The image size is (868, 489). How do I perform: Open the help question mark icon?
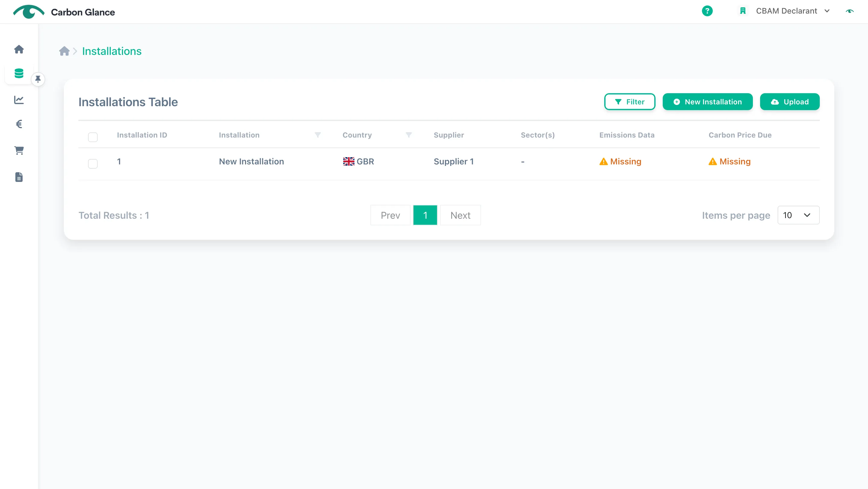[x=707, y=11]
